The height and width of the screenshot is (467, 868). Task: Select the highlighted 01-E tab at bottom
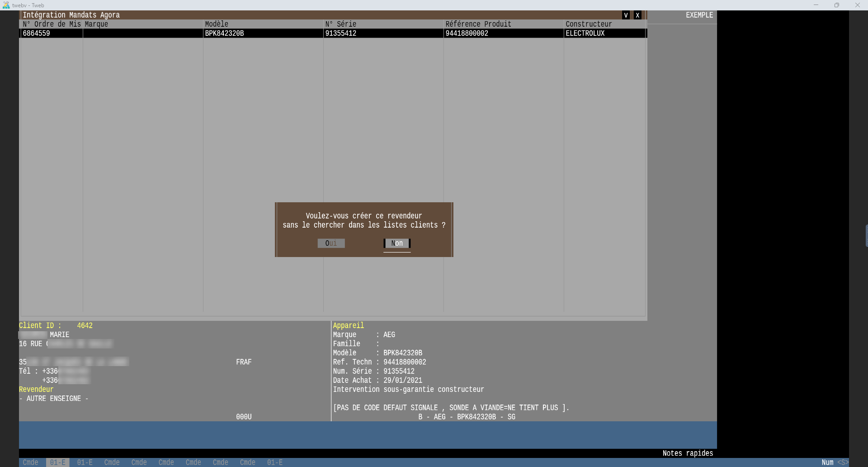click(x=57, y=462)
